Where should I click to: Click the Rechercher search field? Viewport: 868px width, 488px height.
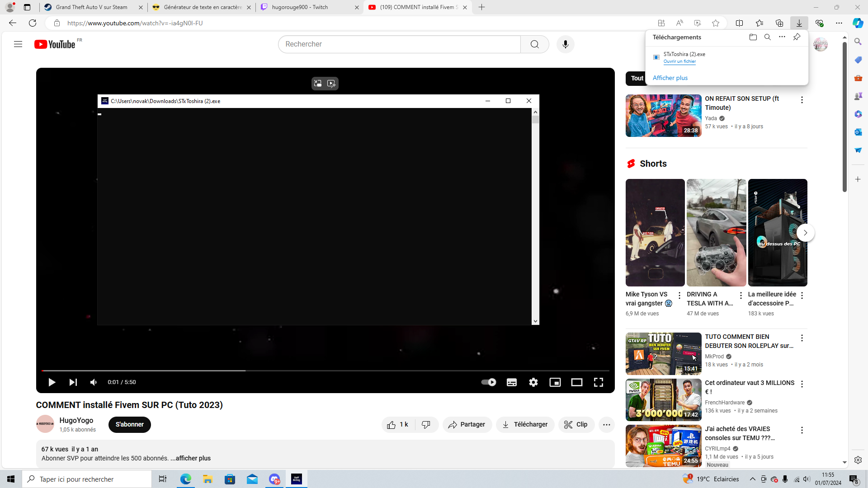point(400,44)
